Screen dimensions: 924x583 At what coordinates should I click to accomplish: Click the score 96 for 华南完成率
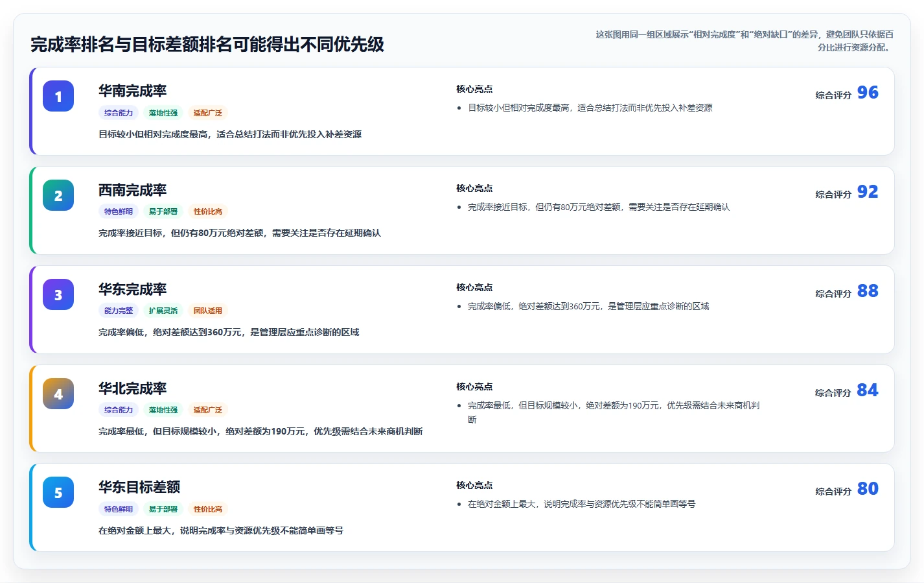coord(868,93)
